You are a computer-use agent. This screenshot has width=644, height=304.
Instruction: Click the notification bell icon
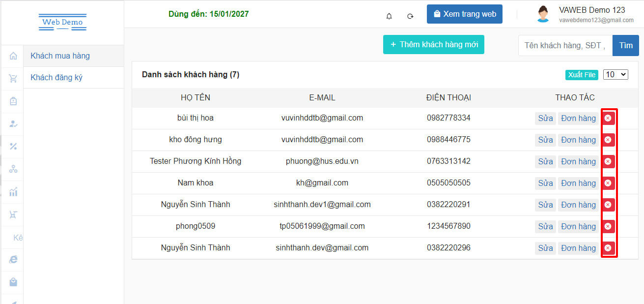pos(389,16)
